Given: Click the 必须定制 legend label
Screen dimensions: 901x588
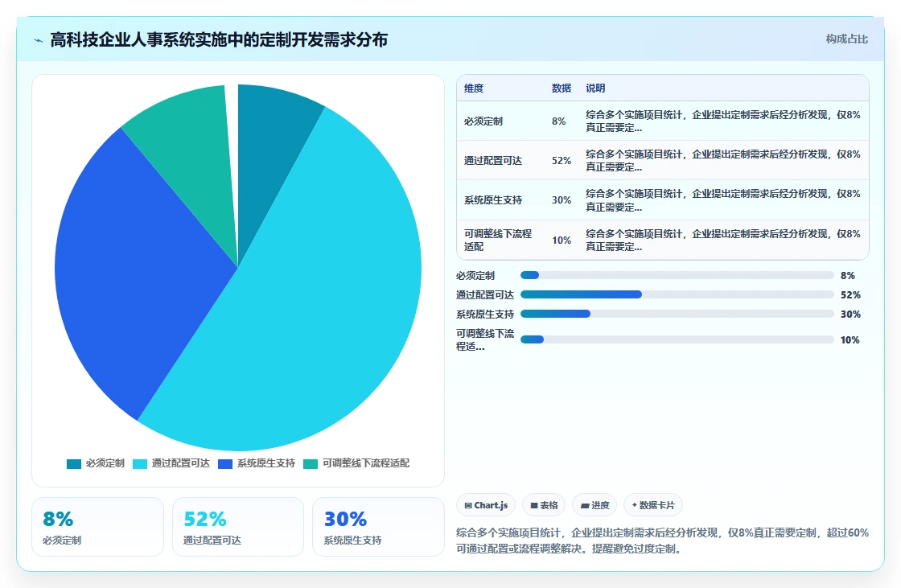Looking at the screenshot, I should tap(105, 463).
